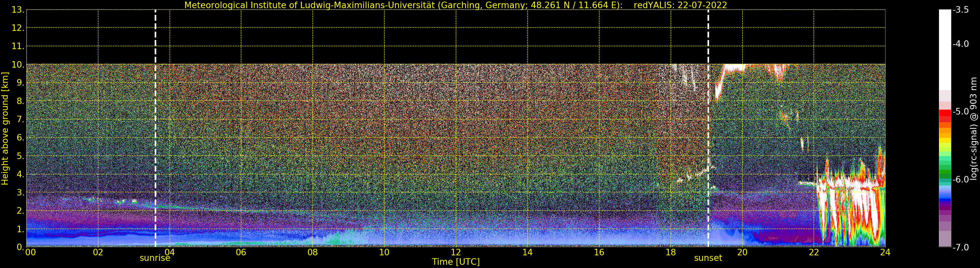Image resolution: width=980 pixels, height=268 pixels.
Task: Click the colorbar tick label '-6.0'
Action: click(x=961, y=180)
